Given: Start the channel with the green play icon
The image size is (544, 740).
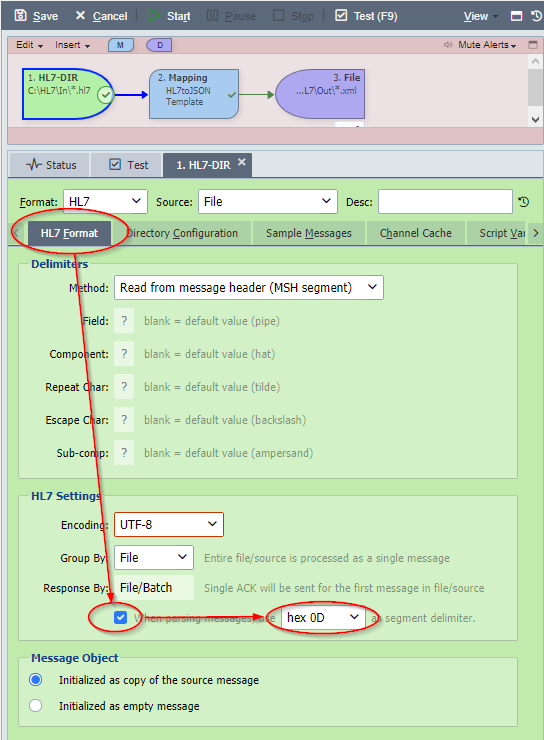Looking at the screenshot, I should pos(154,16).
